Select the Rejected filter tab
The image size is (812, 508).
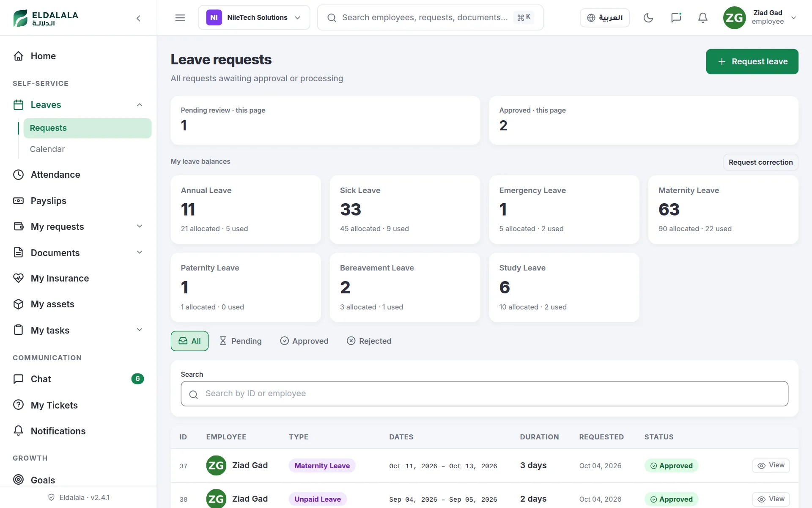(369, 341)
